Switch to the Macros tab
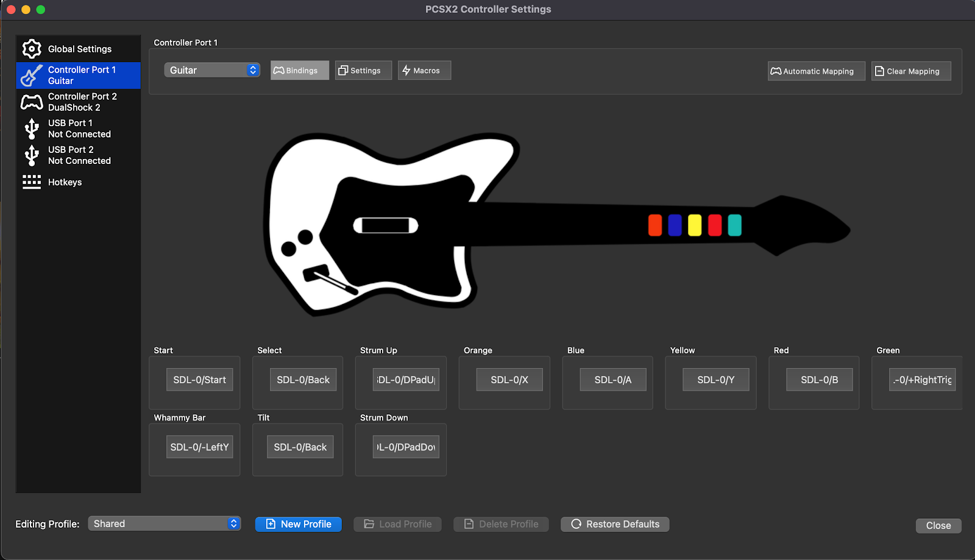Screen dimensions: 975x560 [x=425, y=70]
